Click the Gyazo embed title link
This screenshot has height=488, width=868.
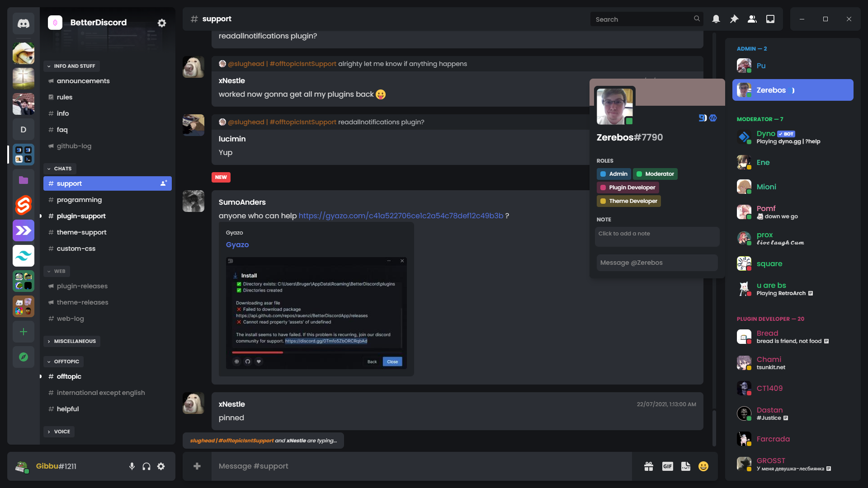(237, 244)
